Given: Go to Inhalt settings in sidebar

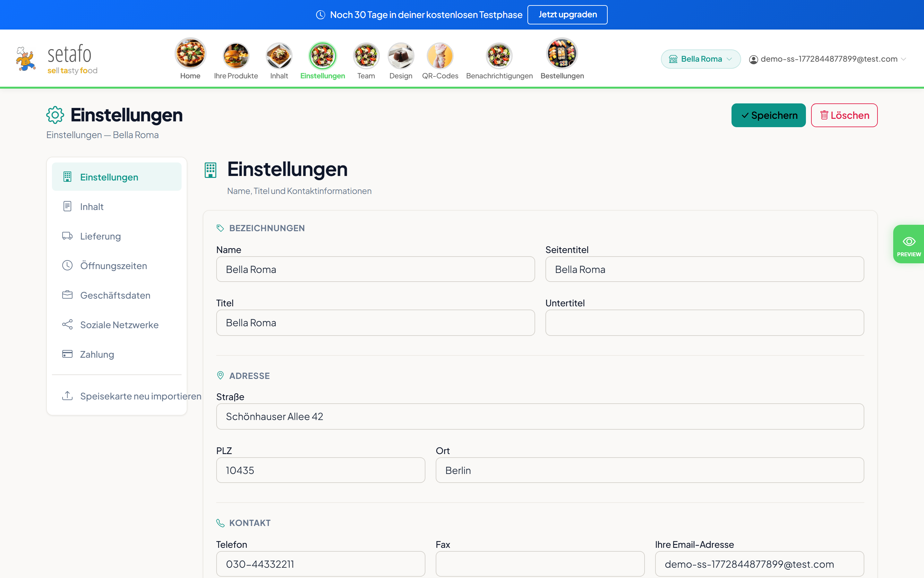Looking at the screenshot, I should (x=116, y=206).
